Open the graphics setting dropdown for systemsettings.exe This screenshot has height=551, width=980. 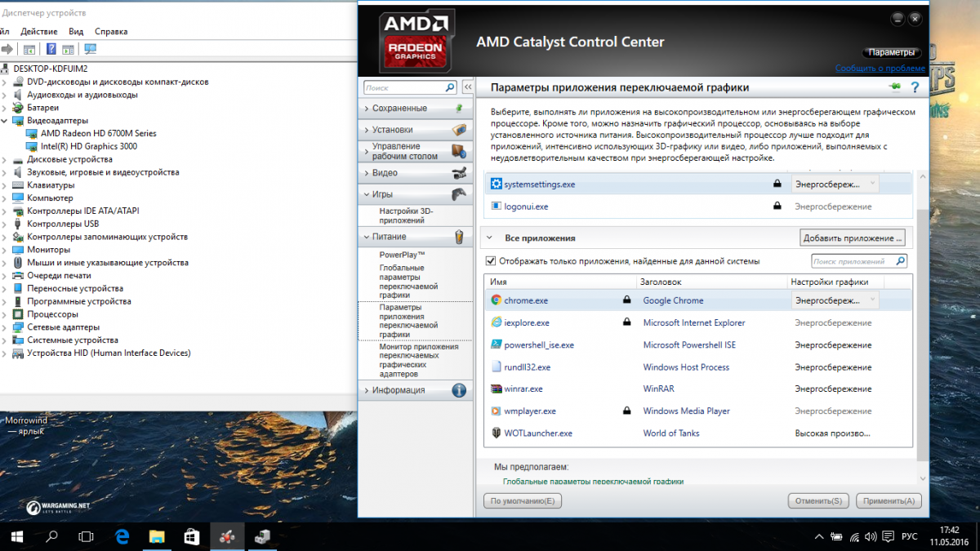(x=835, y=184)
